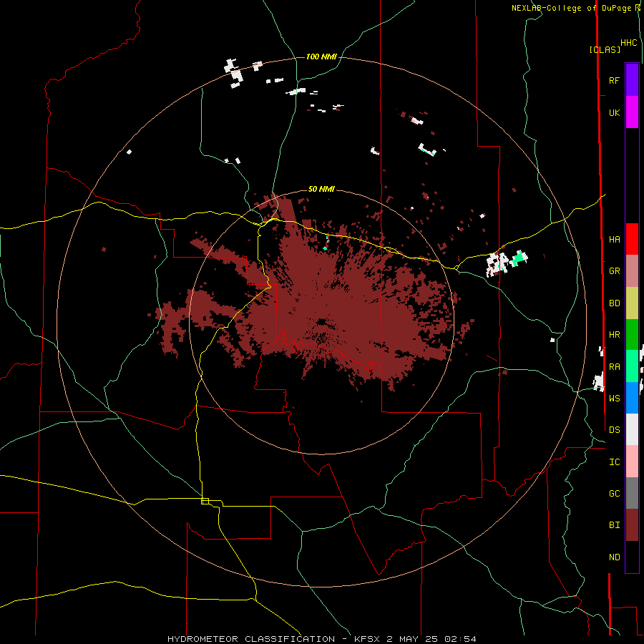
Task: Click the WS blue legend swatch
Action: pos(632,398)
